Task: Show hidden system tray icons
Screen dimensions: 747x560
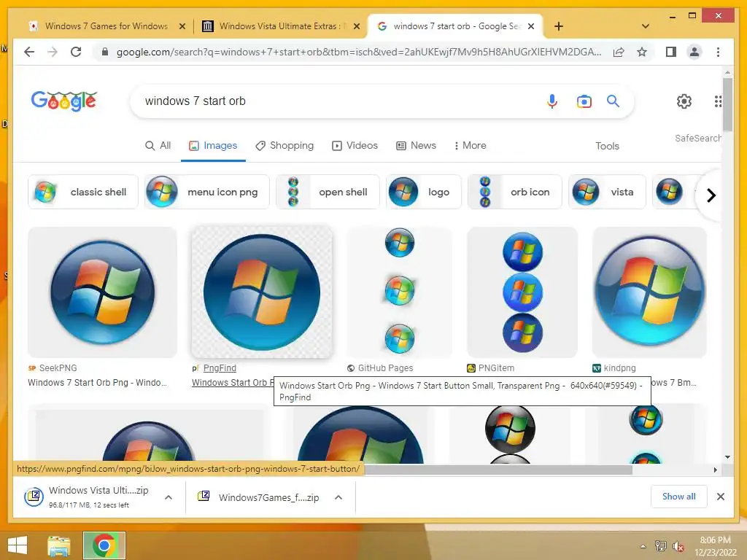Action: coord(643,546)
